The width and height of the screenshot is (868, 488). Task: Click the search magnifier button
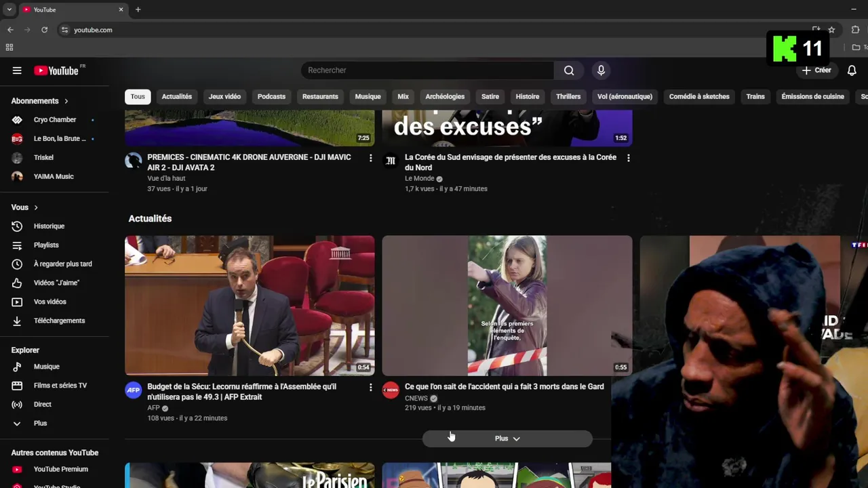coord(569,70)
